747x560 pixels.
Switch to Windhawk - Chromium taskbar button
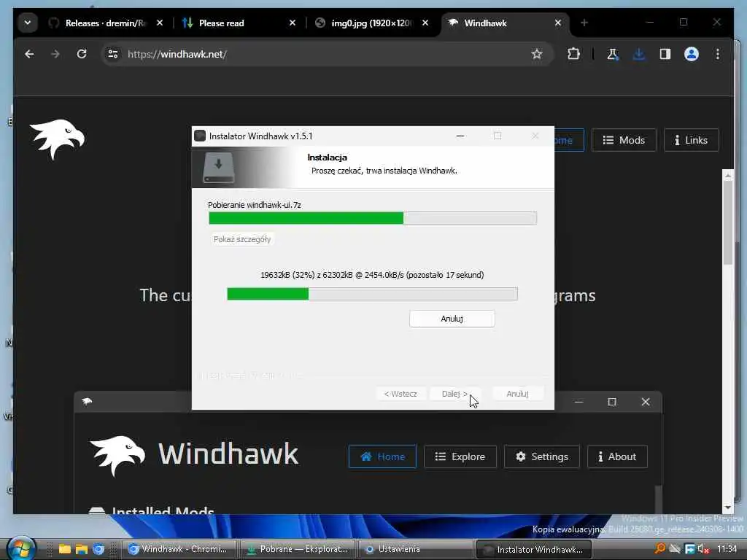click(179, 549)
